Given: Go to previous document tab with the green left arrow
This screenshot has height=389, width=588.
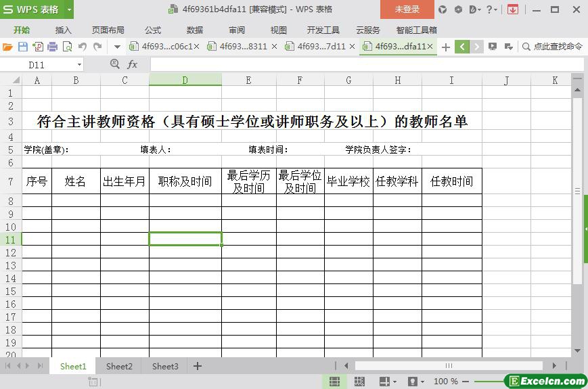Looking at the screenshot, I should click(x=462, y=47).
